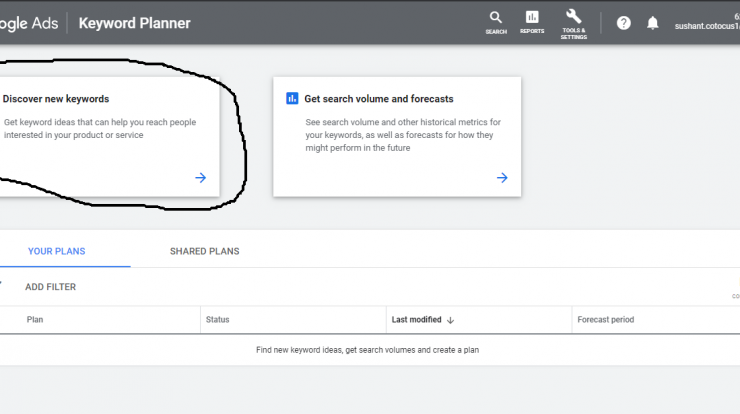
Task: Click arrow on Get search volume and forecasts card
Action: click(502, 178)
